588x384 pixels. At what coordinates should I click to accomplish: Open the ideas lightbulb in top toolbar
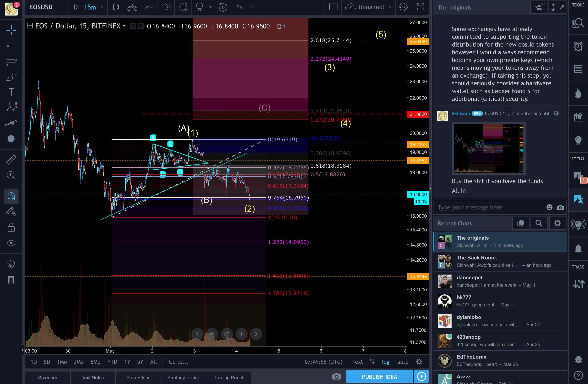(x=200, y=7)
